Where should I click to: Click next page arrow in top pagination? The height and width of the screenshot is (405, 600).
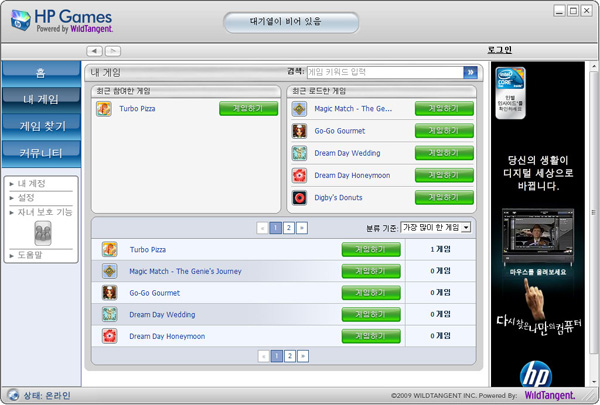tap(302, 228)
